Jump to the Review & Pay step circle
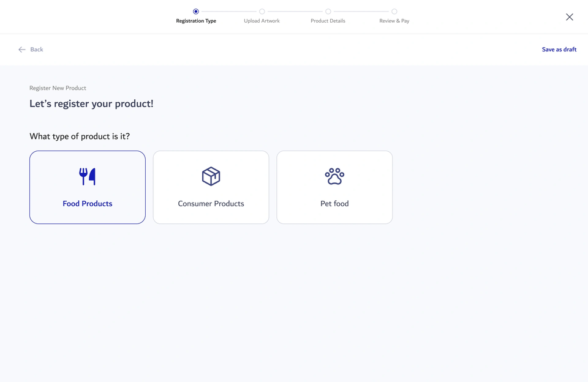The image size is (588, 382). click(394, 11)
